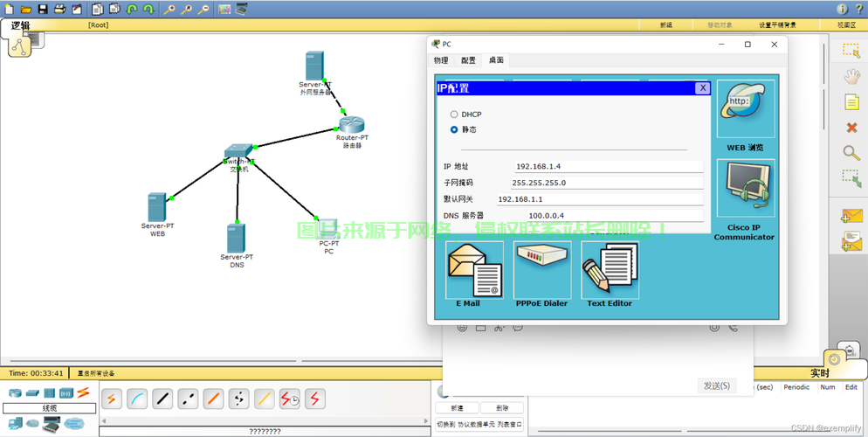Screen dimensions: 868x437
Task: Choose the orange fiber cable
Action: [213, 399]
